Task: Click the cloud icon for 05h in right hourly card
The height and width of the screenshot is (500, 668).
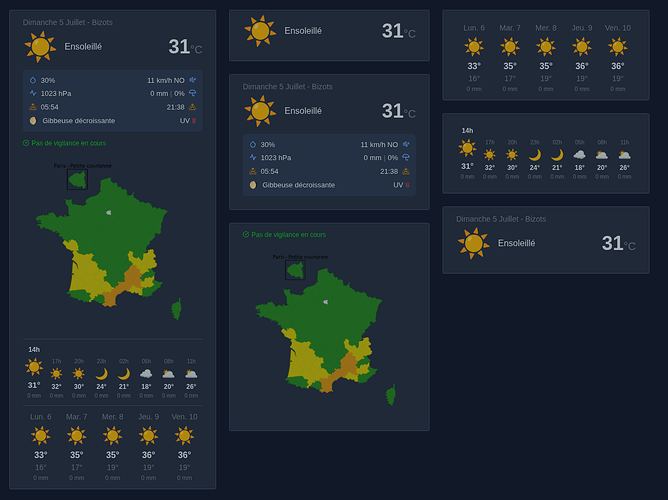Action: (579, 155)
